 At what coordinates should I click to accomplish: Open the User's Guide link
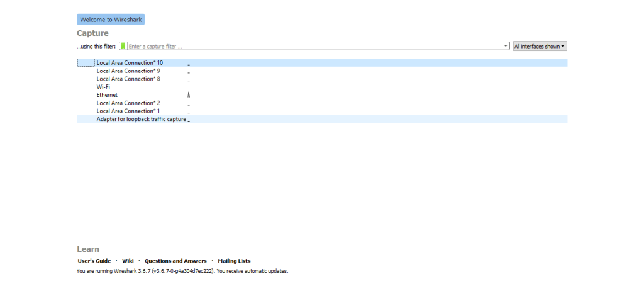(x=94, y=261)
